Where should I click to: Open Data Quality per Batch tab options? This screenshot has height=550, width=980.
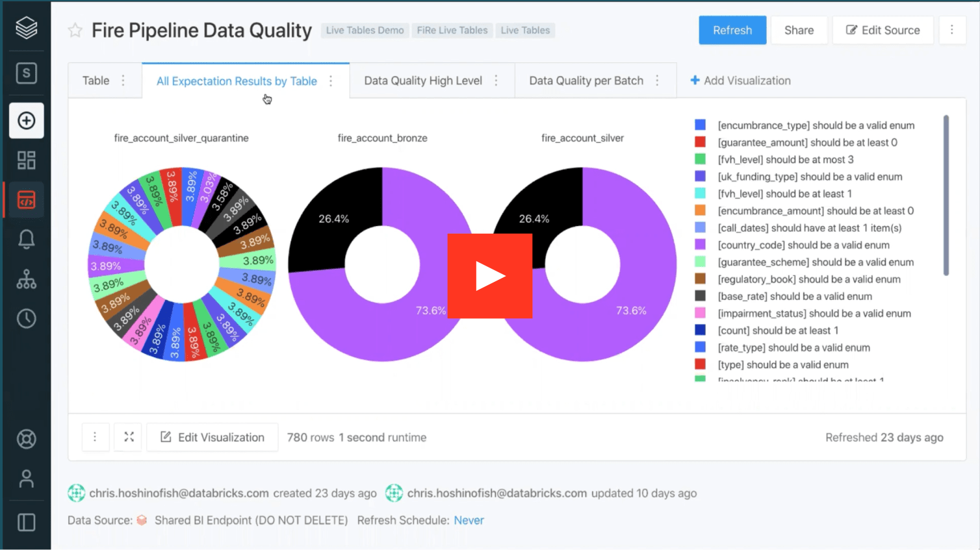[x=657, y=81]
